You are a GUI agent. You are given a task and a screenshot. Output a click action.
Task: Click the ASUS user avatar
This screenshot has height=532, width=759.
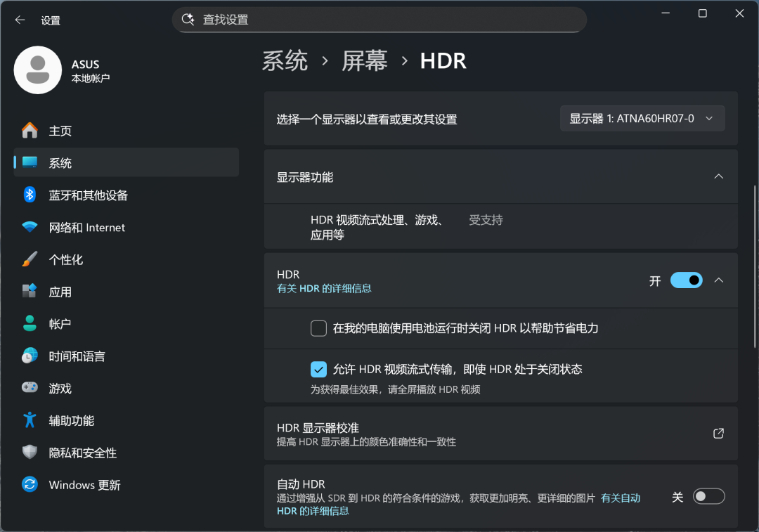click(x=38, y=70)
